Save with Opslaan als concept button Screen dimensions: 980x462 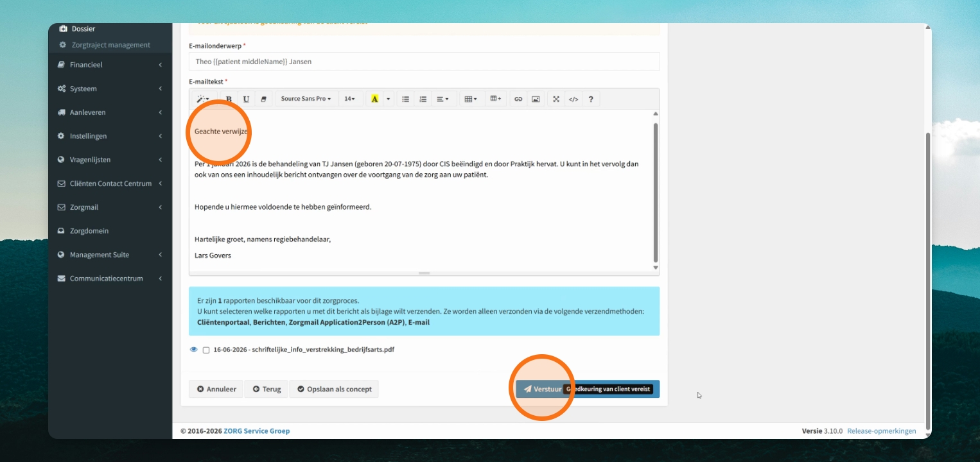click(334, 389)
